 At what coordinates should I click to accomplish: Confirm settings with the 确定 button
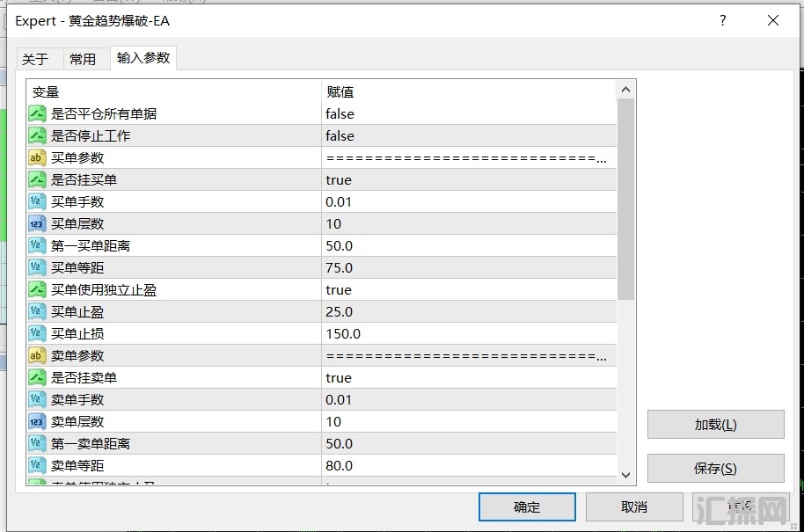[527, 506]
